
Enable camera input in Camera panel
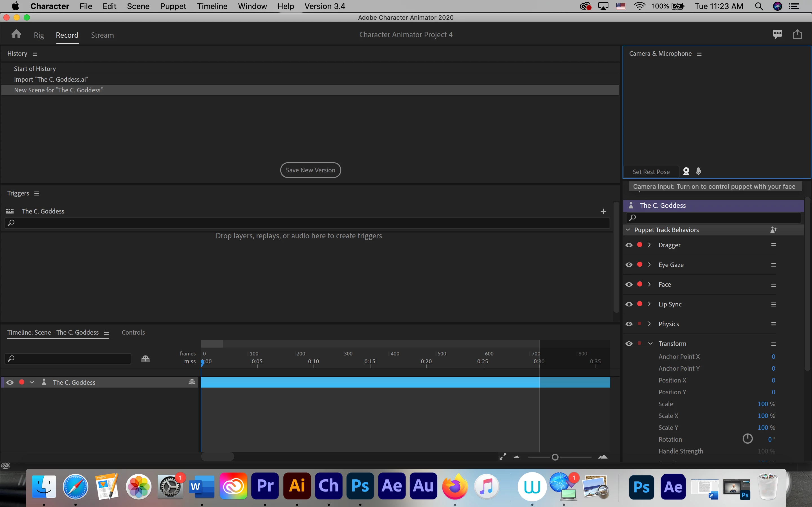[x=686, y=171]
